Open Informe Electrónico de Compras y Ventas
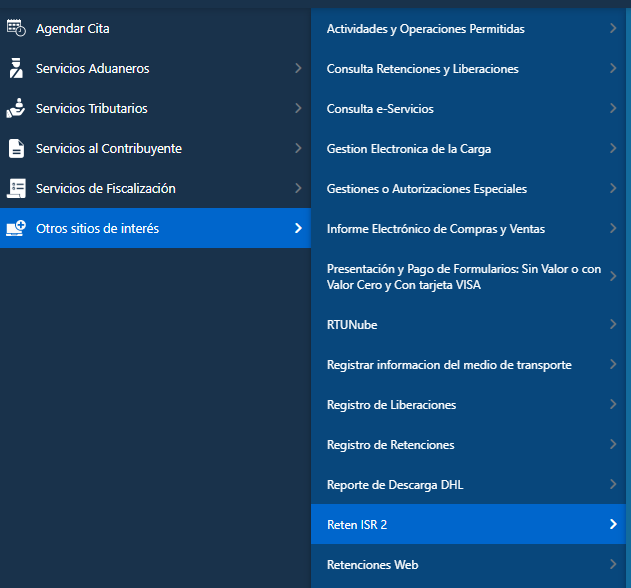 (x=435, y=229)
